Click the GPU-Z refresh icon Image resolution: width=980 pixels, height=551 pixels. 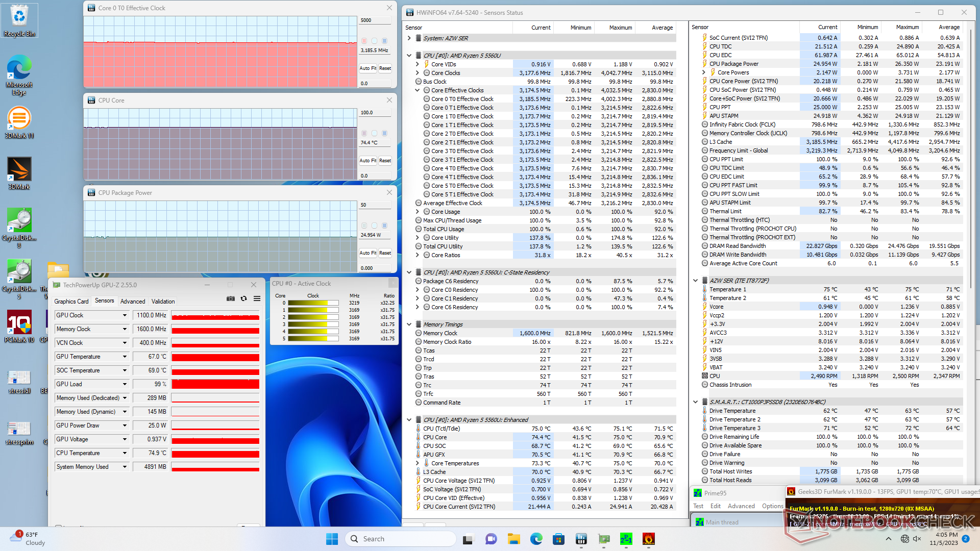click(x=244, y=298)
